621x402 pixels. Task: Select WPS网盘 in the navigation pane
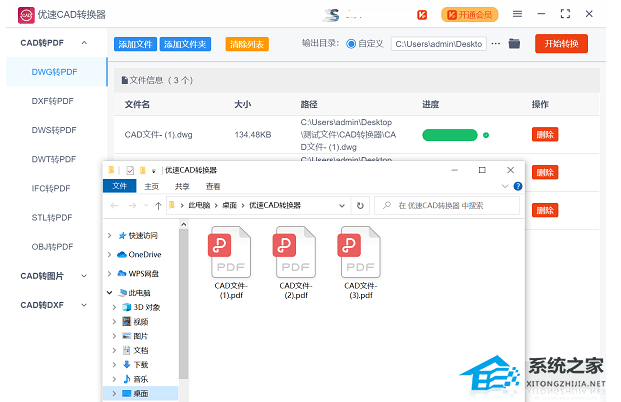pyautogui.click(x=138, y=273)
